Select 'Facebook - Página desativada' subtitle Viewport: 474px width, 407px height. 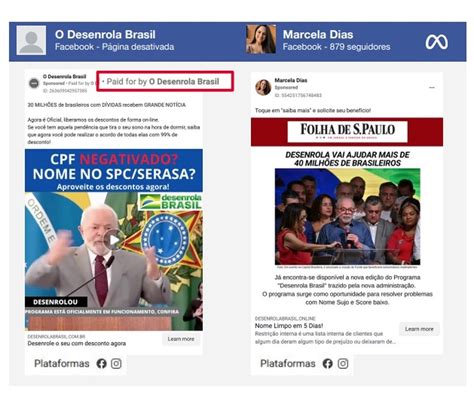114,47
